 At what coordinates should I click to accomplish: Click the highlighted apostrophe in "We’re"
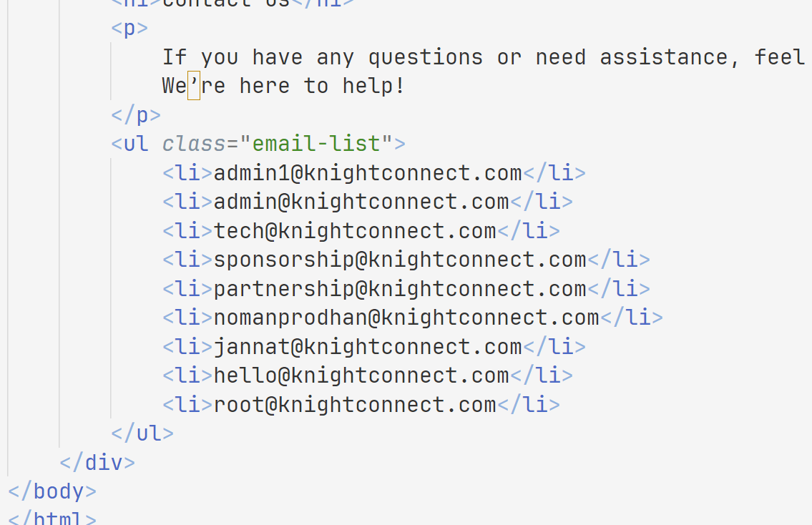(194, 86)
